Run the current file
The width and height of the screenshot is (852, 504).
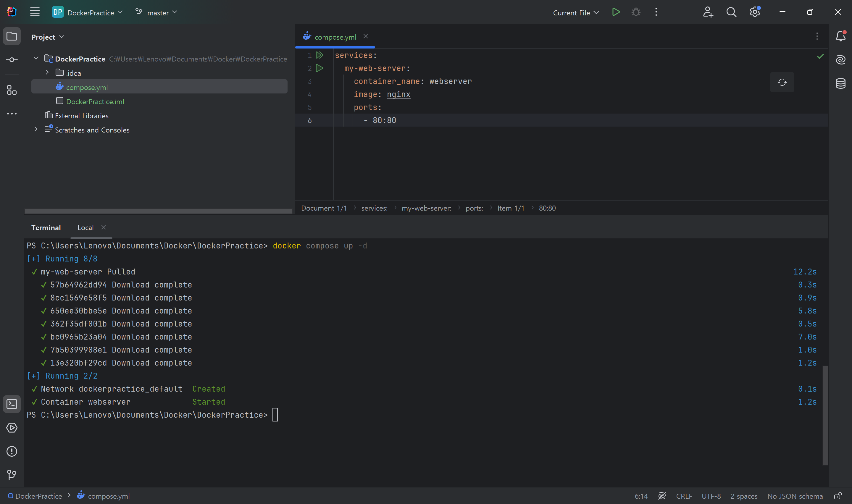(x=616, y=12)
